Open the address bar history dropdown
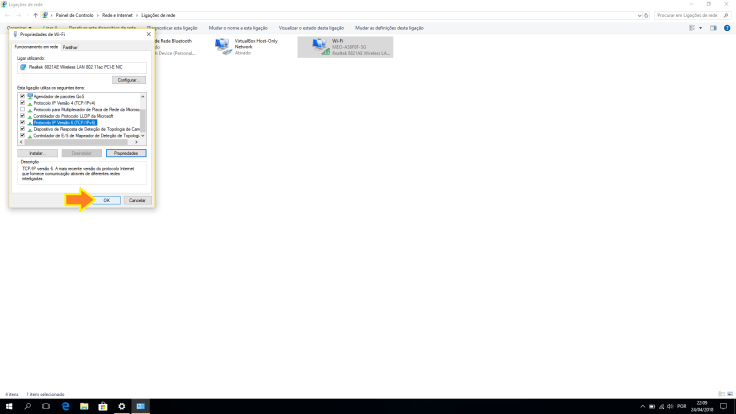The image size is (736, 414). (639, 15)
